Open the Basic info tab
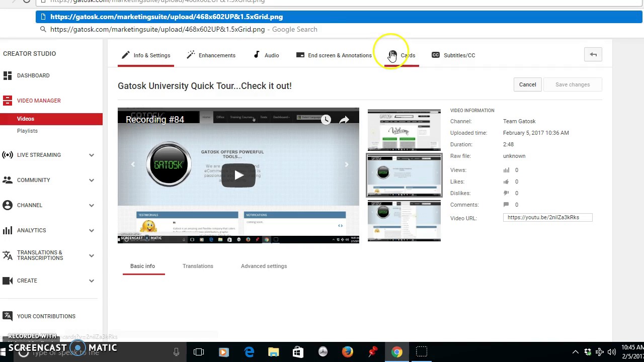This screenshot has width=644, height=362. coord(143,266)
